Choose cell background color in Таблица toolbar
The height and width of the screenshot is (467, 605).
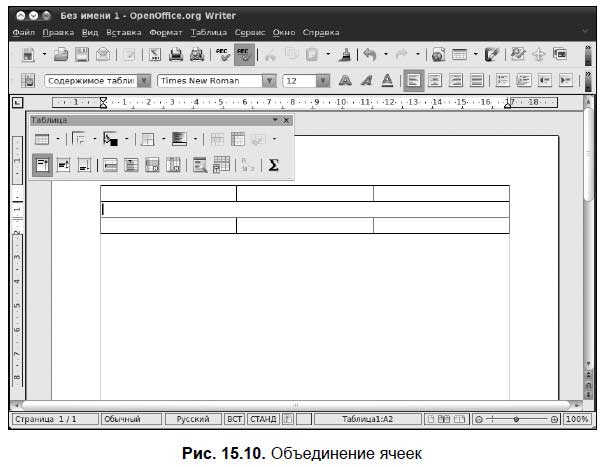tap(179, 139)
